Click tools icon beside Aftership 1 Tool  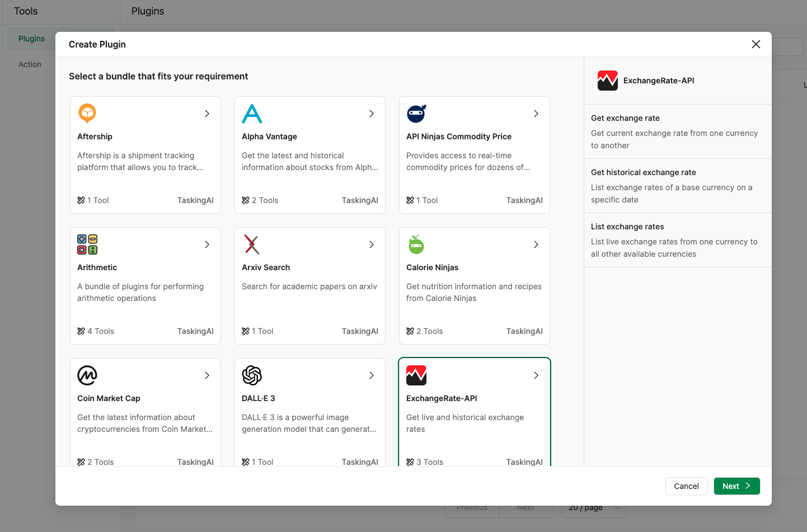click(x=81, y=200)
